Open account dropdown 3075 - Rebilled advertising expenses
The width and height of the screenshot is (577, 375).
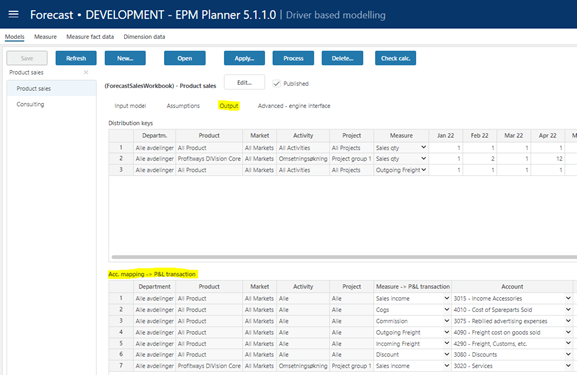[568, 321]
